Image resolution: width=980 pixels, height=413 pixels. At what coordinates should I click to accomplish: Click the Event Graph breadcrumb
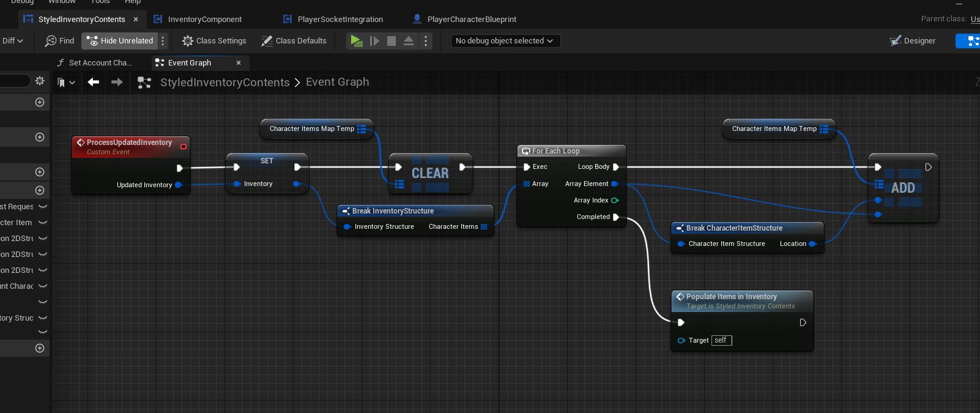point(338,82)
